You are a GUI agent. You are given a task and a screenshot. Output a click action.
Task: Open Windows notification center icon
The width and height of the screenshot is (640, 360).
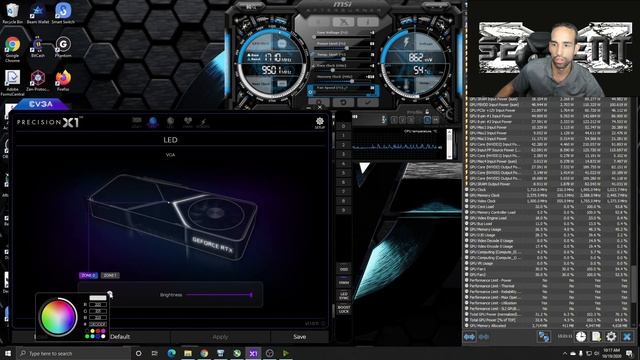point(629,353)
